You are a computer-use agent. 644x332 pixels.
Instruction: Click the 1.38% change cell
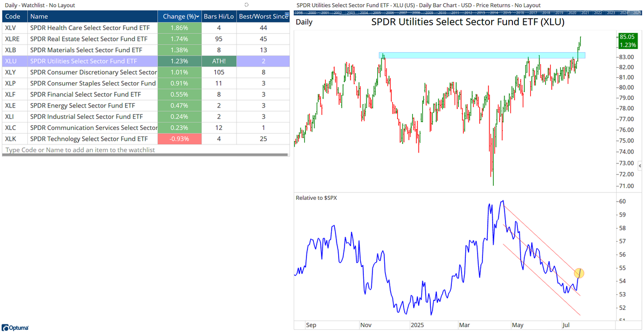180,50
